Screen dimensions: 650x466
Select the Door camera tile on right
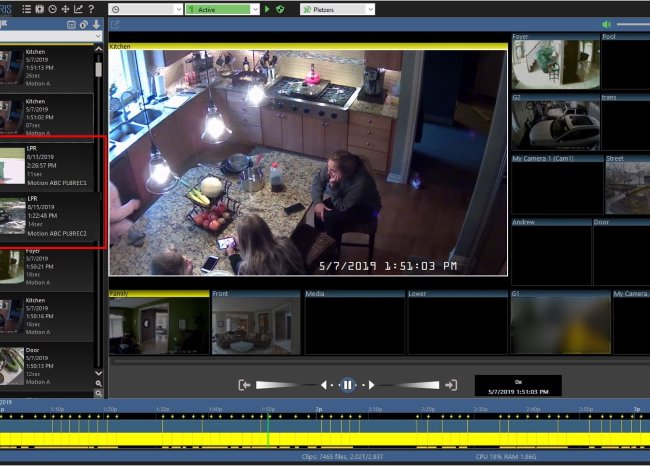(x=621, y=252)
